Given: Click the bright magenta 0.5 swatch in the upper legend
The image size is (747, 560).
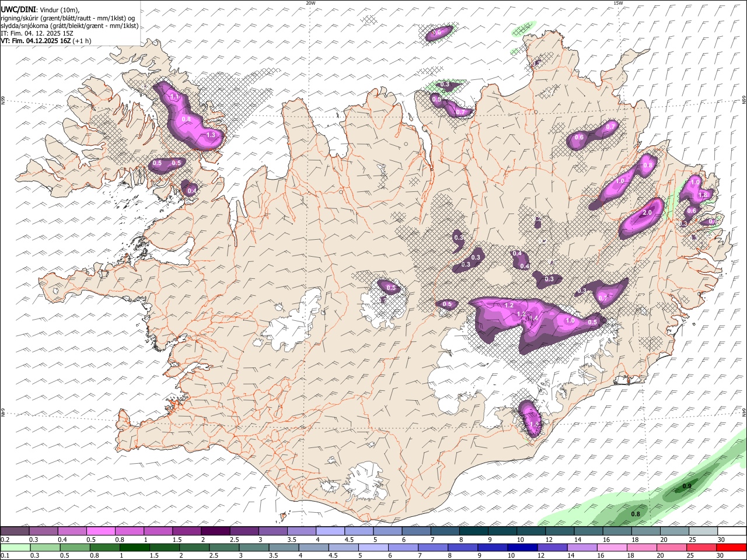Looking at the screenshot, I should [100, 531].
